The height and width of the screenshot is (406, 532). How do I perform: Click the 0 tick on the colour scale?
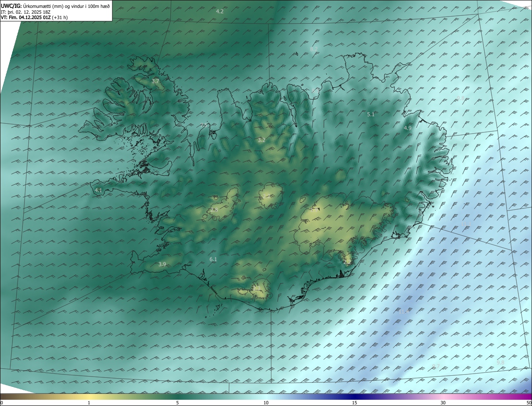[x=2, y=403]
